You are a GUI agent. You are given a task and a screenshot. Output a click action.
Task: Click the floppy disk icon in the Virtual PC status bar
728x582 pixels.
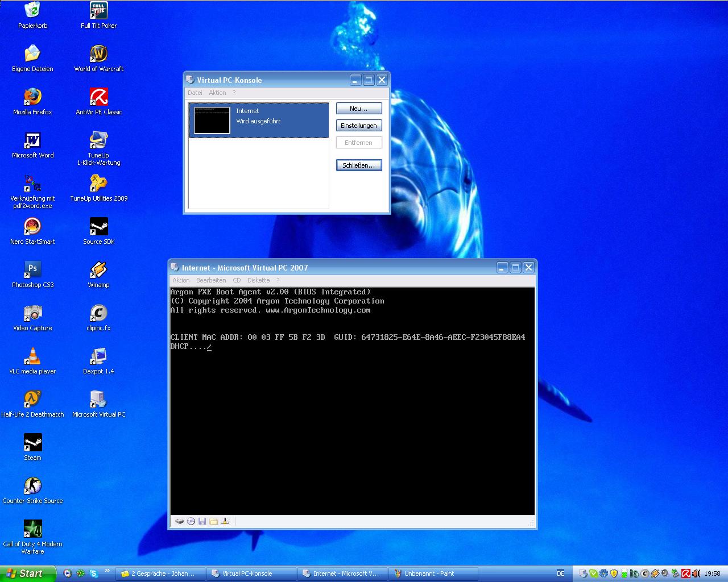[x=202, y=521]
